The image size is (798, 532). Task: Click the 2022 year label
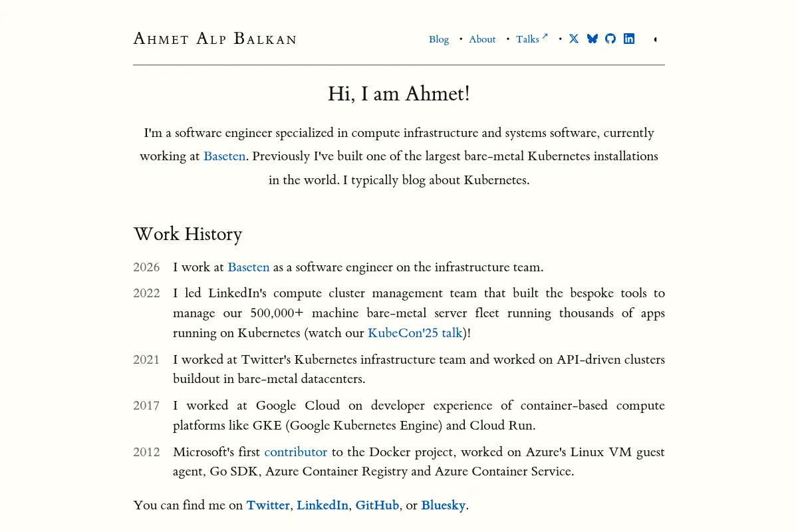click(146, 293)
